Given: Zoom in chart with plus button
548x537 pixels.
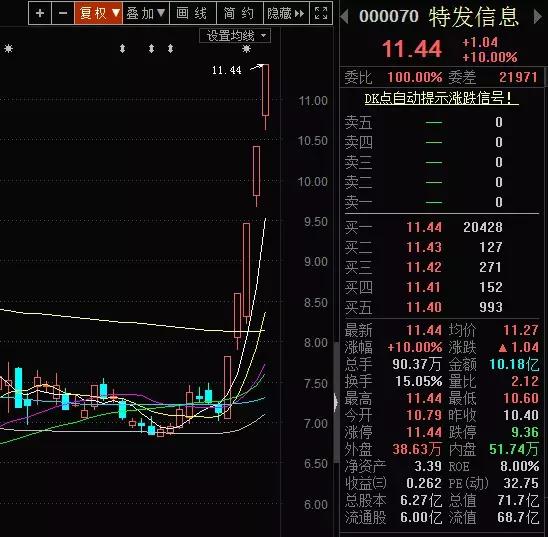Looking at the screenshot, I should (x=40, y=13).
